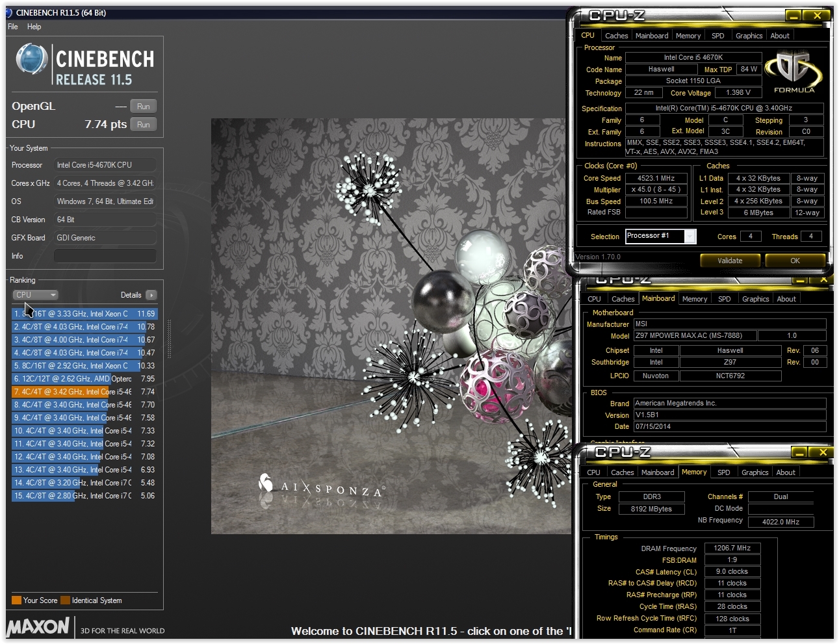The image size is (839, 644).
Task: Click the BIOS version V1.5B1 field
Action: [x=730, y=415]
